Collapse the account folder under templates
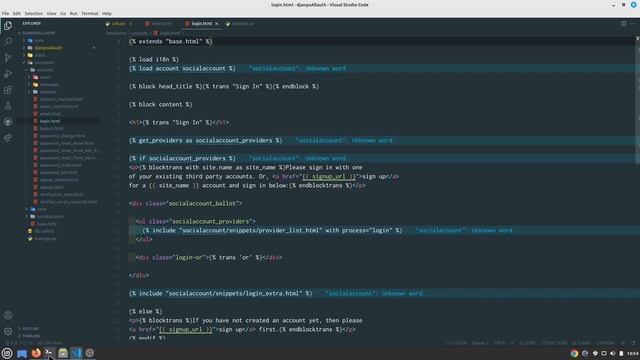The width and height of the screenshot is (640, 360). tap(45, 70)
